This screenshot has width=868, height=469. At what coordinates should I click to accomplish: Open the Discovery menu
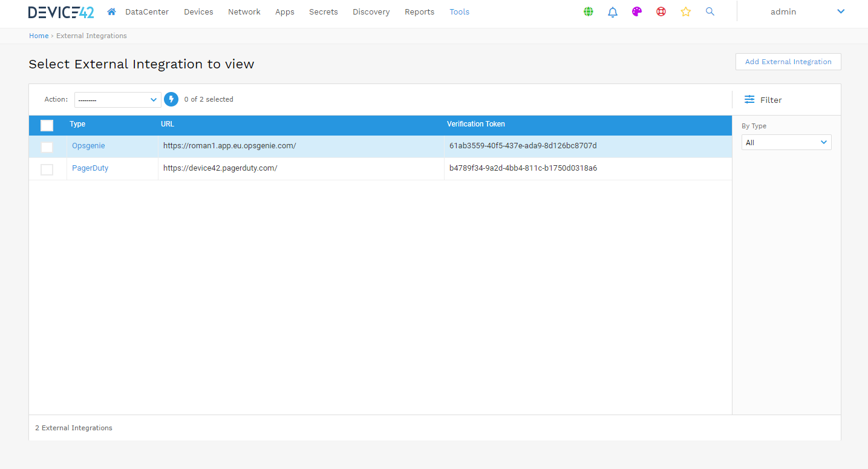(371, 11)
